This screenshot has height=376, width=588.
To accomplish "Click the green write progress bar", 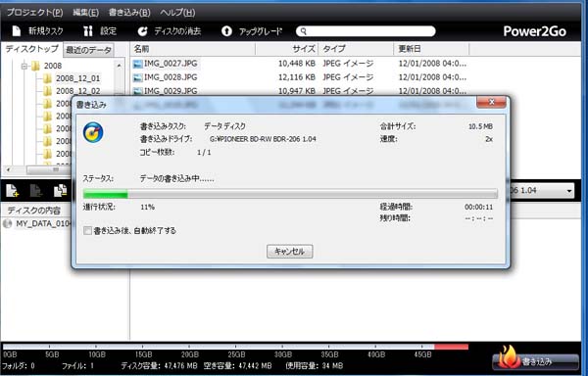I will pos(290,194).
